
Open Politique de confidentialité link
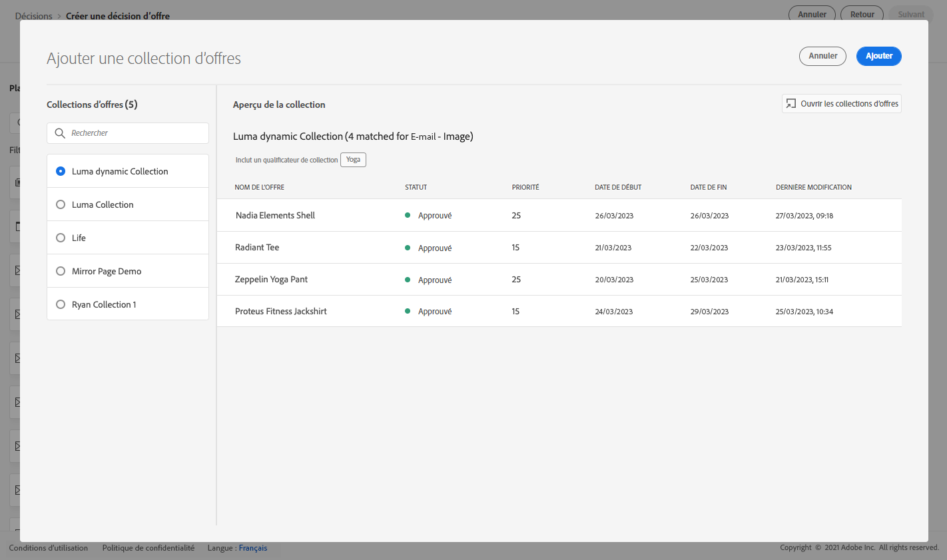point(149,548)
